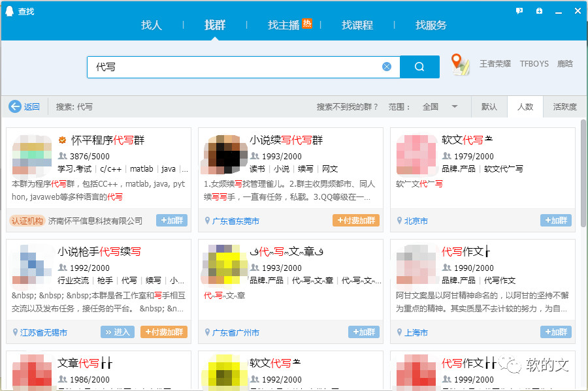588x391 pixels.
Task: Click +付费加群 for 小说枪手代写续写
Action: tap(164, 332)
